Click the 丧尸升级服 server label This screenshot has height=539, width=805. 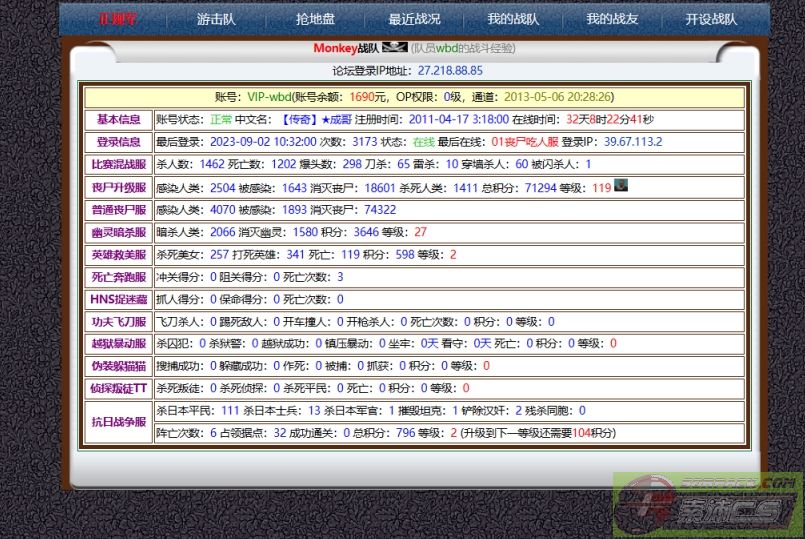point(118,187)
